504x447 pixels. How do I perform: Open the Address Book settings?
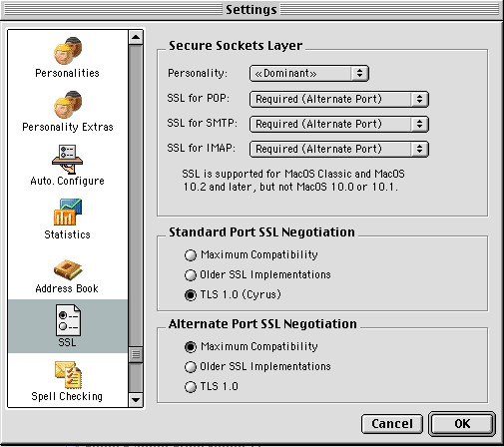(68, 275)
